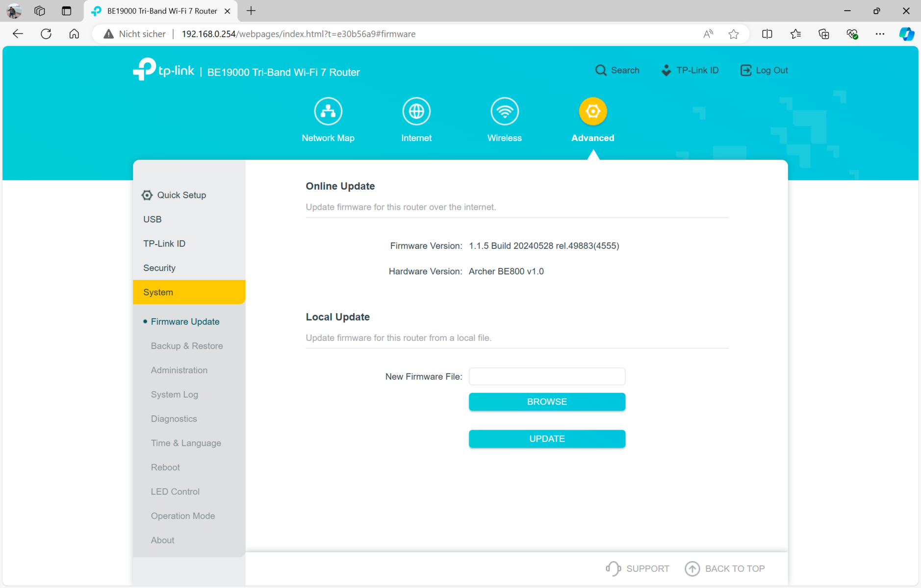Image resolution: width=921 pixels, height=588 pixels.
Task: Open the tab actions menu icon
Action: 66,11
